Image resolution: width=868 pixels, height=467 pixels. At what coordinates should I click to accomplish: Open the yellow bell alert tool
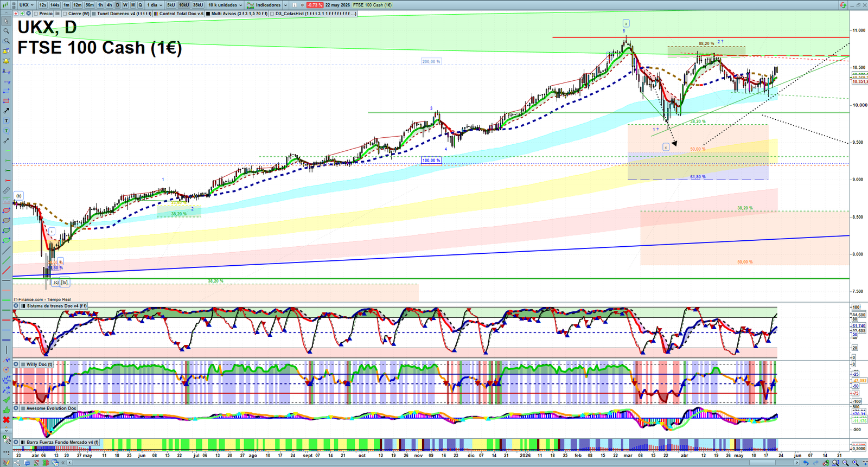point(6,61)
